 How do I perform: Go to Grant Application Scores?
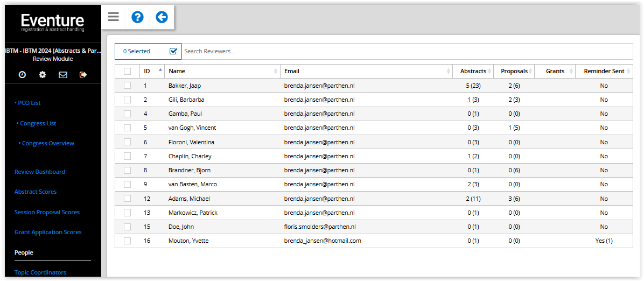click(x=48, y=232)
